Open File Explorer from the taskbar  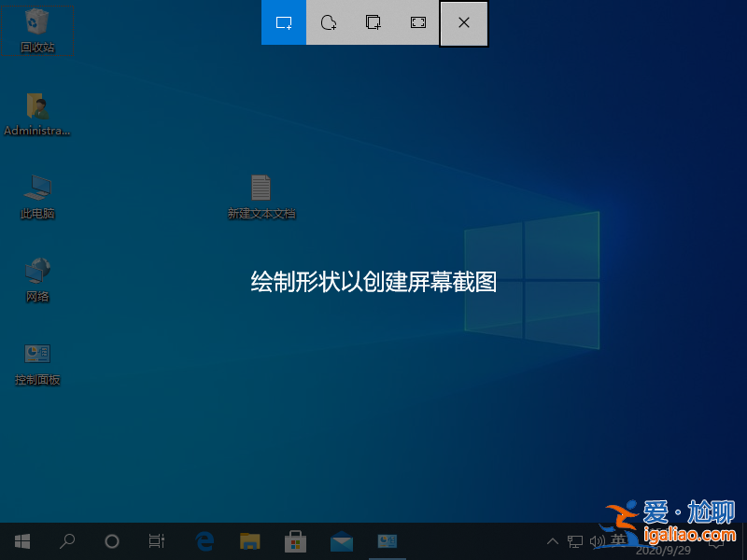tap(249, 540)
